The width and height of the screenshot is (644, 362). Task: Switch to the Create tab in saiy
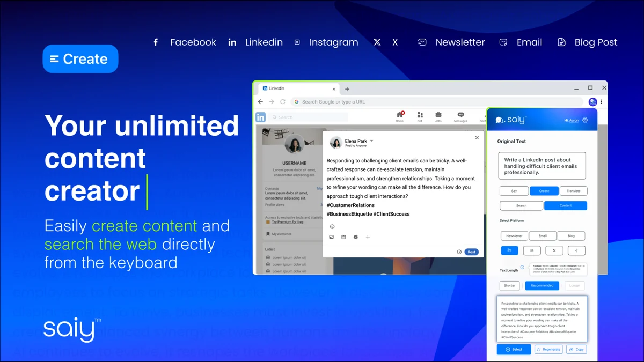(544, 191)
